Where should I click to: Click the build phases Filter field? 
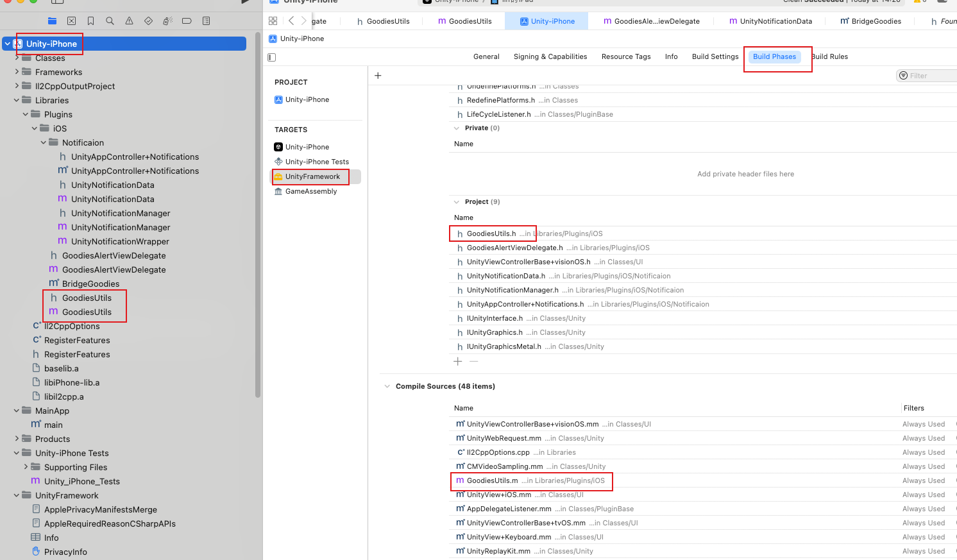click(x=927, y=76)
